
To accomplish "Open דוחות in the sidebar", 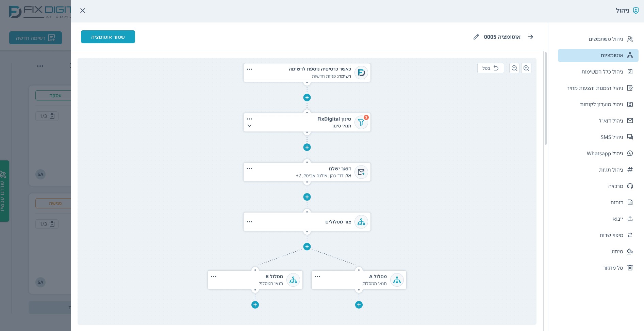I will [x=598, y=203].
